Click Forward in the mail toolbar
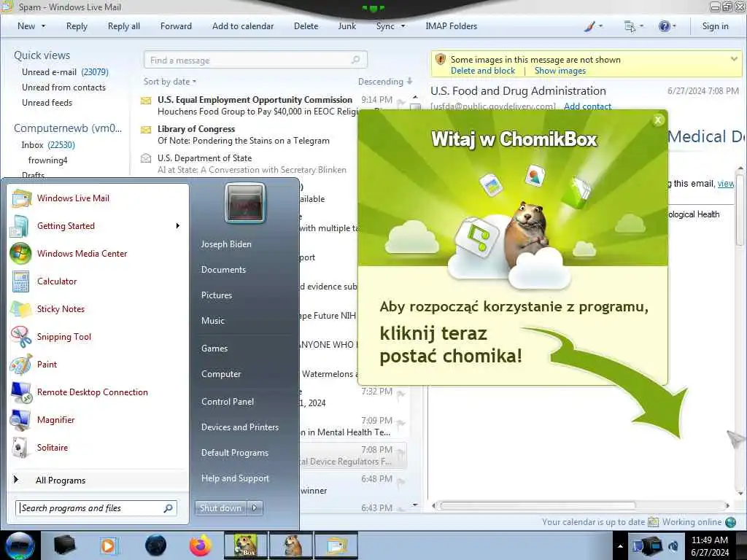Viewport: 747px width, 560px height. point(176,26)
